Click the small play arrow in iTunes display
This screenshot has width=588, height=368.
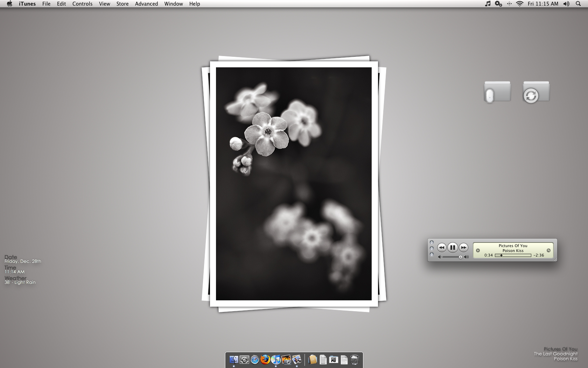(x=478, y=250)
